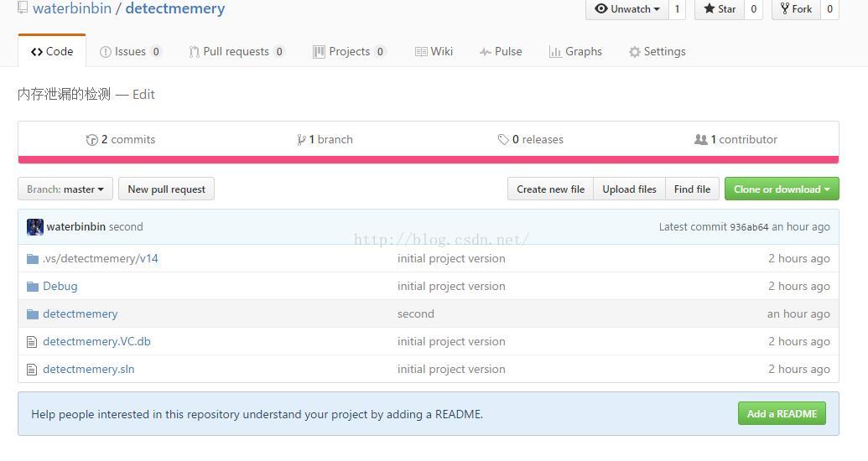
Task: Open the Pull requests tab
Action: coord(236,51)
